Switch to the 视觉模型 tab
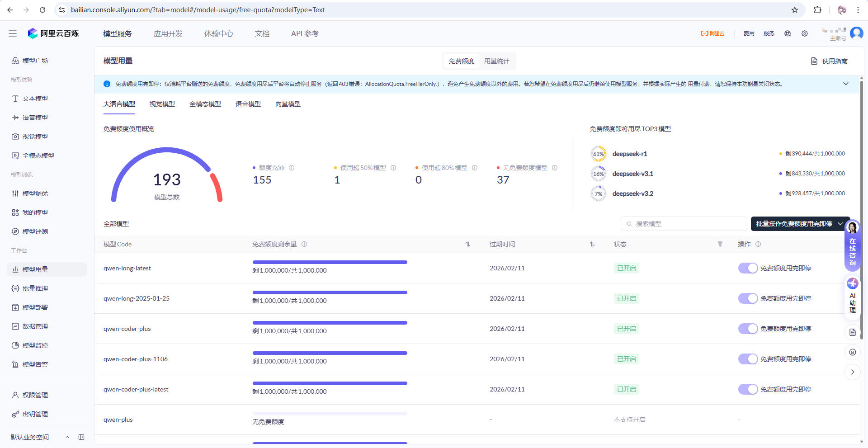Viewport: 868px width, 448px height. pos(162,104)
